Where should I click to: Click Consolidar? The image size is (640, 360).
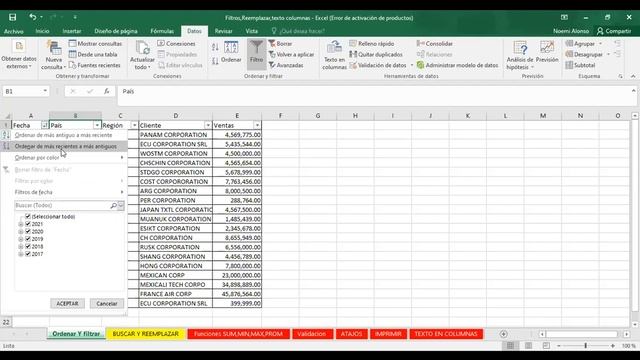coord(435,44)
